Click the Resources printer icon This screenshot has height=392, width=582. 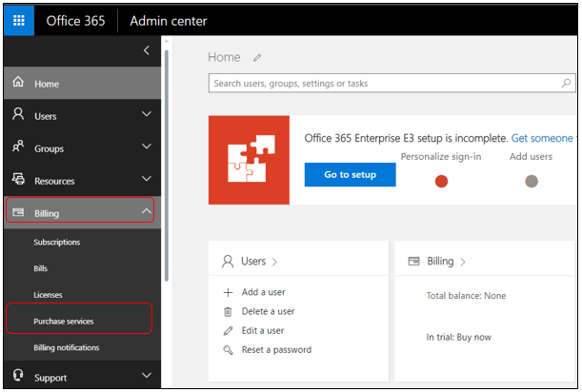[x=18, y=179]
